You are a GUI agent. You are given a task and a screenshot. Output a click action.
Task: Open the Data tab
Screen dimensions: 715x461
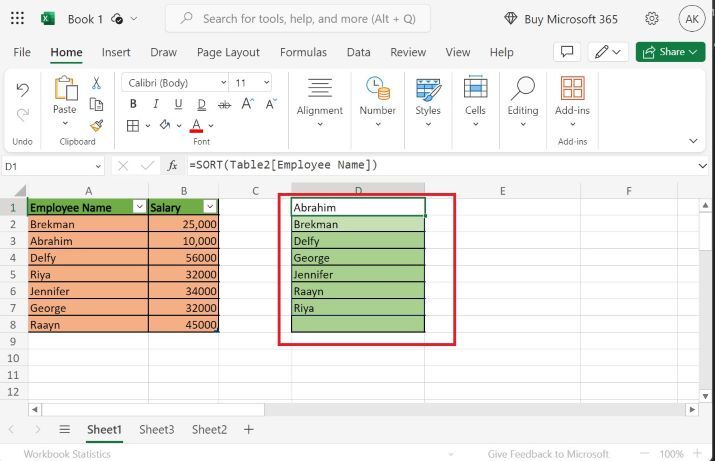(x=358, y=52)
